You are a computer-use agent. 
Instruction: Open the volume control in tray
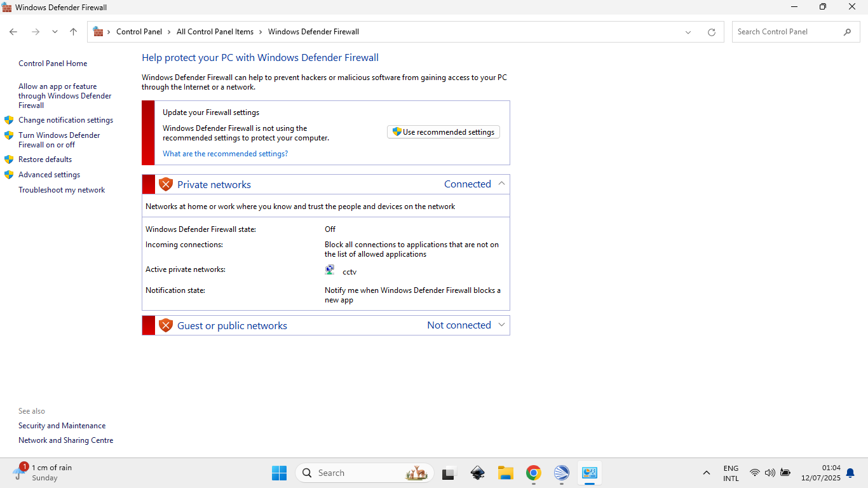click(770, 473)
